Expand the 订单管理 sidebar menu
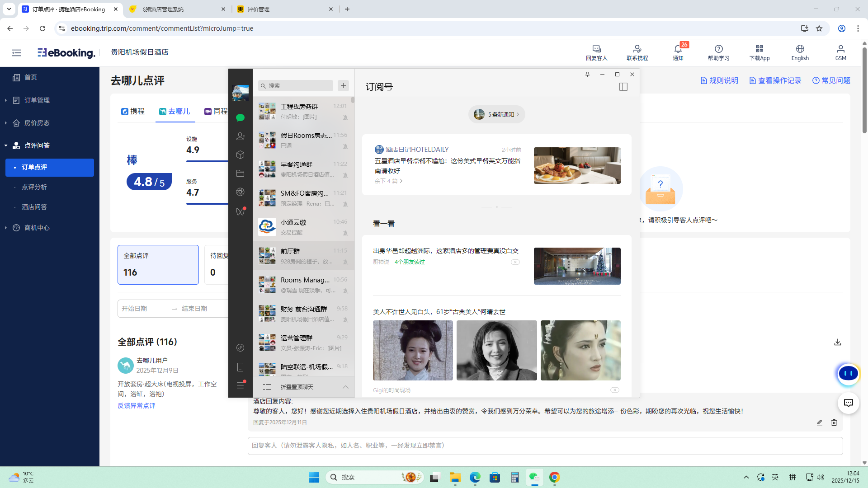This screenshot has width=868, height=488. [37, 100]
